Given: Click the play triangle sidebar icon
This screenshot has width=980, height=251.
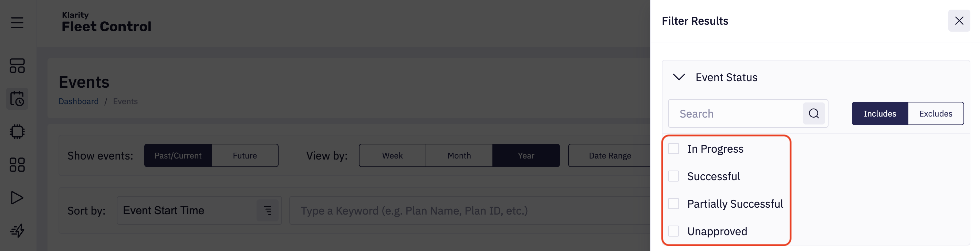Looking at the screenshot, I should [x=17, y=198].
